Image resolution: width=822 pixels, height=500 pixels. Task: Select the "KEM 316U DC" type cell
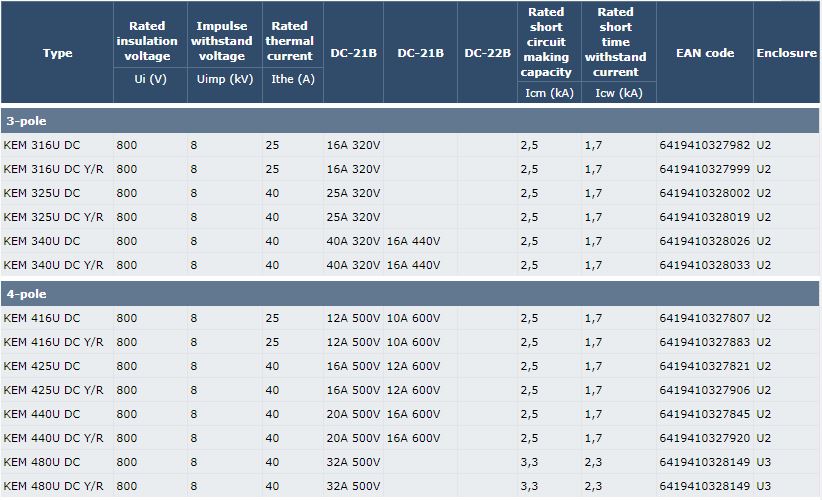point(42,145)
